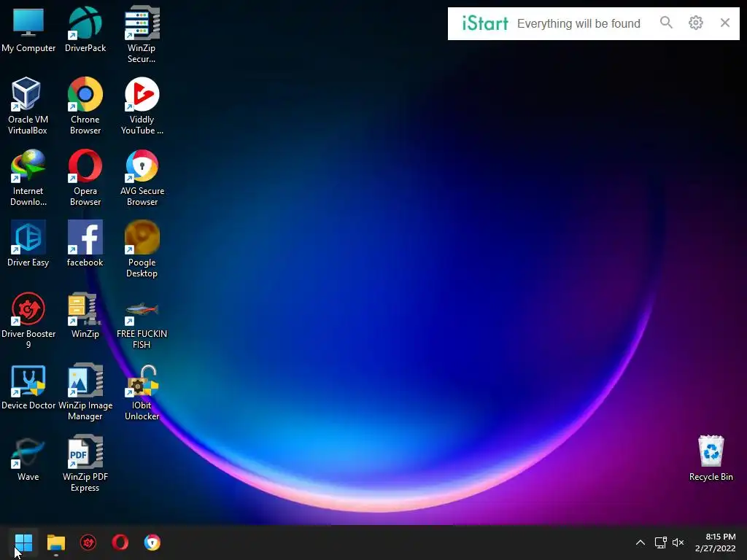Click the muted volume tray icon

[x=678, y=542]
